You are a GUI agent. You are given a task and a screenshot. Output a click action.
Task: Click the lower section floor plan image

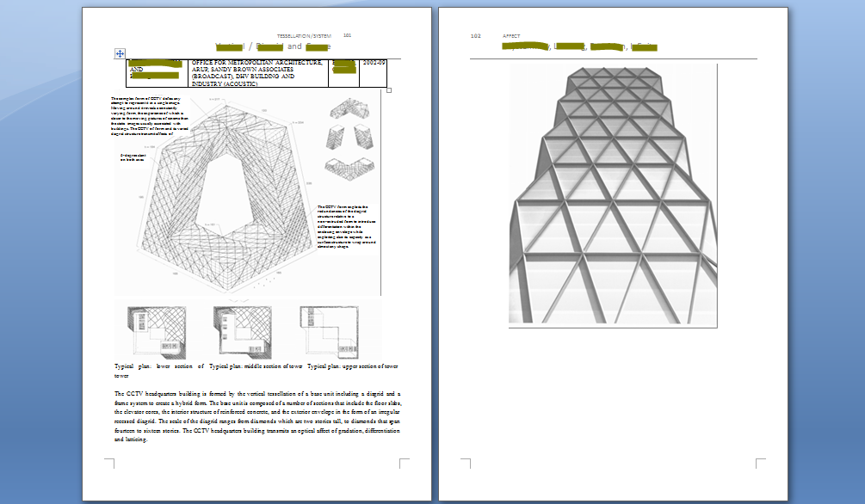[156, 333]
